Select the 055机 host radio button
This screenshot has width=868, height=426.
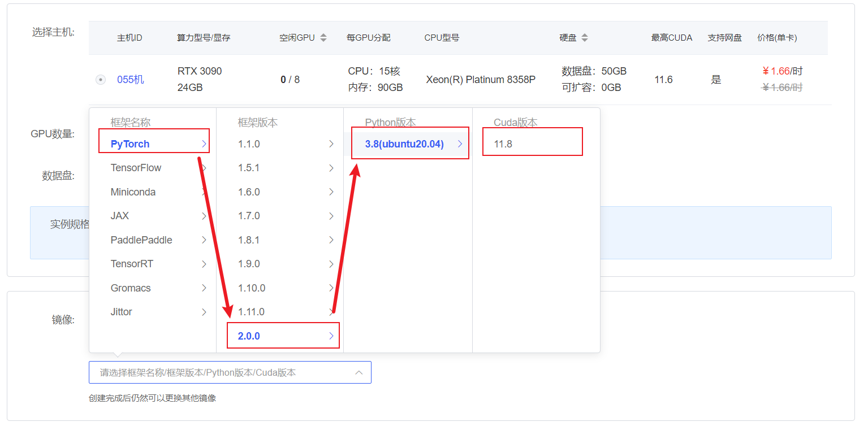click(101, 80)
